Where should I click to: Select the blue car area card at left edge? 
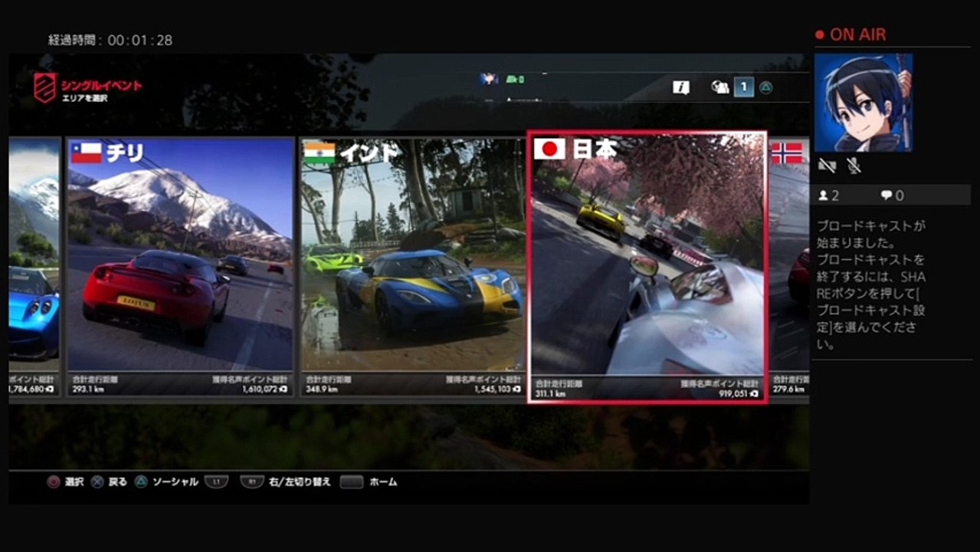(34, 268)
